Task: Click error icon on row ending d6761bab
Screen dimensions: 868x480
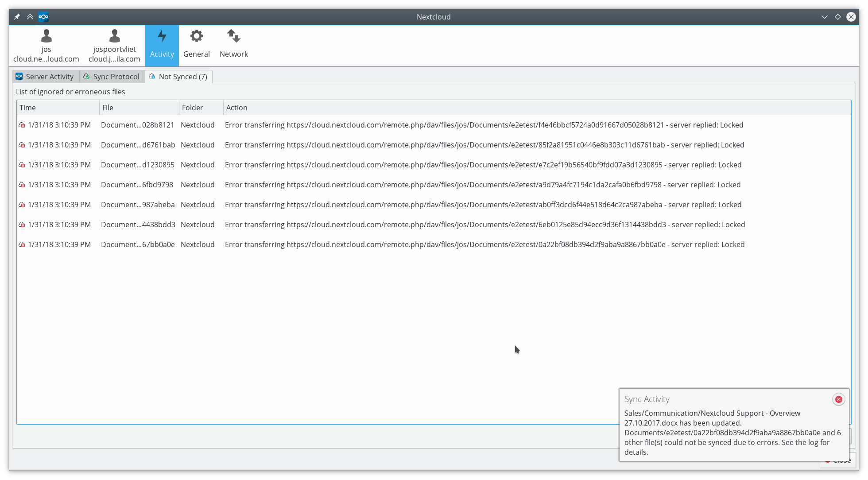Action: tap(22, 145)
